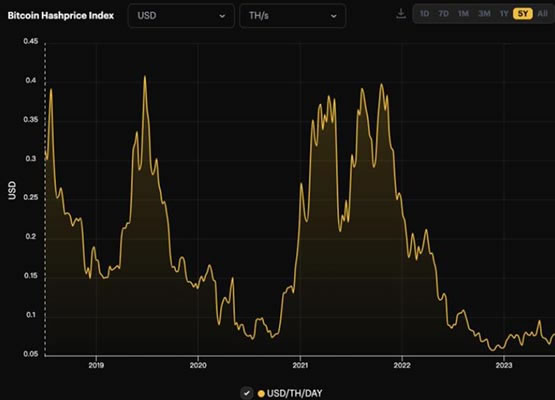The width and height of the screenshot is (555, 400).
Task: Toggle the USD/TH/DAY series checkmark
Action: pos(247,393)
